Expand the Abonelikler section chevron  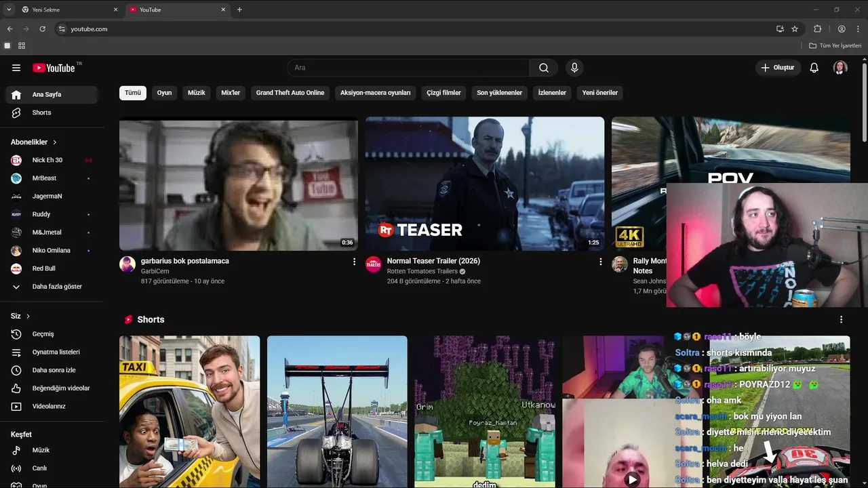[55, 142]
